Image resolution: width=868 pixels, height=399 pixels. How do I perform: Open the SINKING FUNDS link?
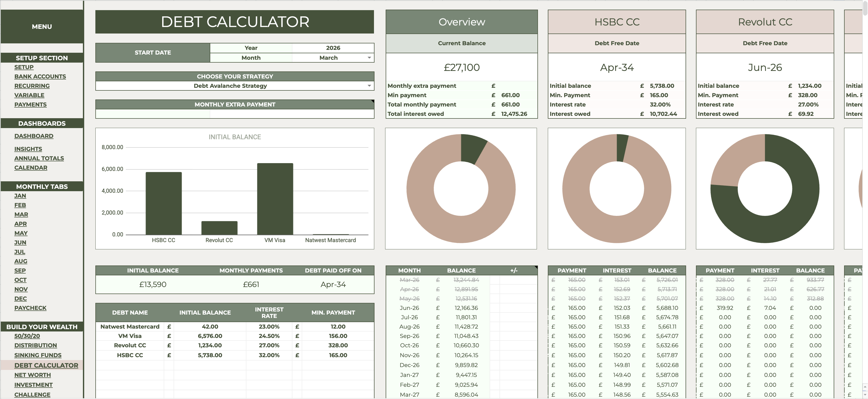[x=38, y=355]
